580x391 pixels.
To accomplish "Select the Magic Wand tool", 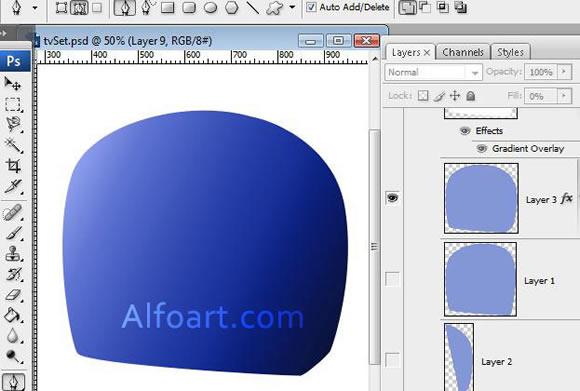I will 13,145.
